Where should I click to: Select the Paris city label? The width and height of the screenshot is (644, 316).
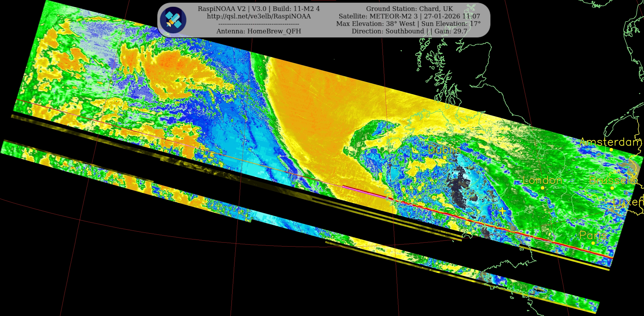pyautogui.click(x=593, y=235)
